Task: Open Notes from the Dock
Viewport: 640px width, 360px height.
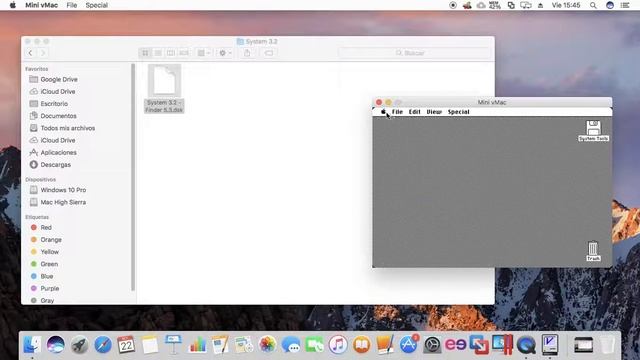Action: [150, 345]
